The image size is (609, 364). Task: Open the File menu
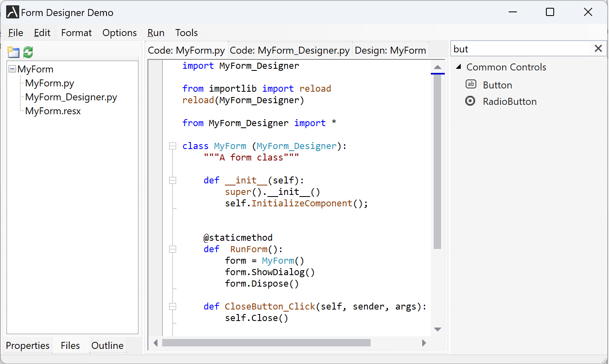click(16, 33)
